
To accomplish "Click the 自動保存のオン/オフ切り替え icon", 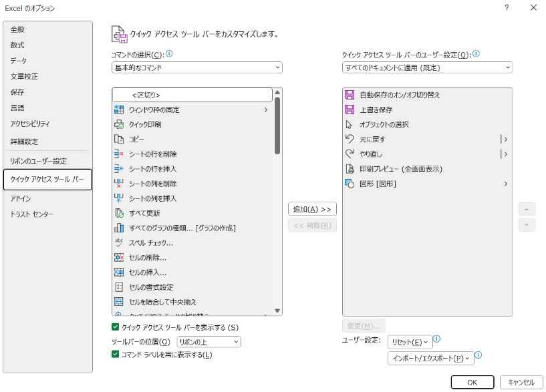I will pyautogui.click(x=350, y=95).
